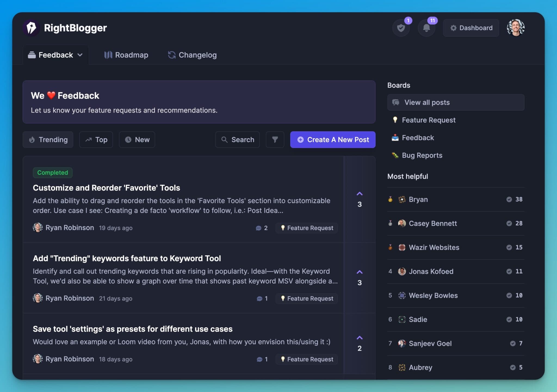This screenshot has height=392, width=557.
Task: Select the Bug Reports board
Action: tap(421, 155)
